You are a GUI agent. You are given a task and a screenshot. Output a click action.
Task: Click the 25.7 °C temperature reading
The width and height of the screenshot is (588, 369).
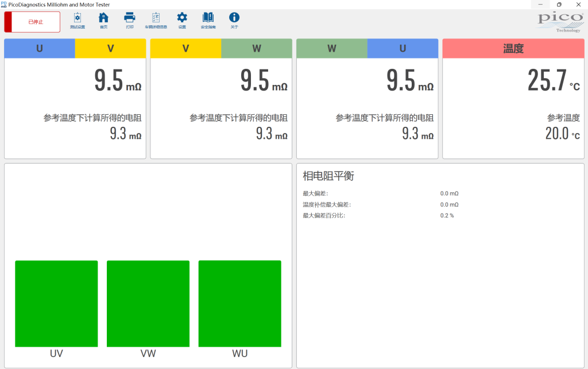coord(554,80)
